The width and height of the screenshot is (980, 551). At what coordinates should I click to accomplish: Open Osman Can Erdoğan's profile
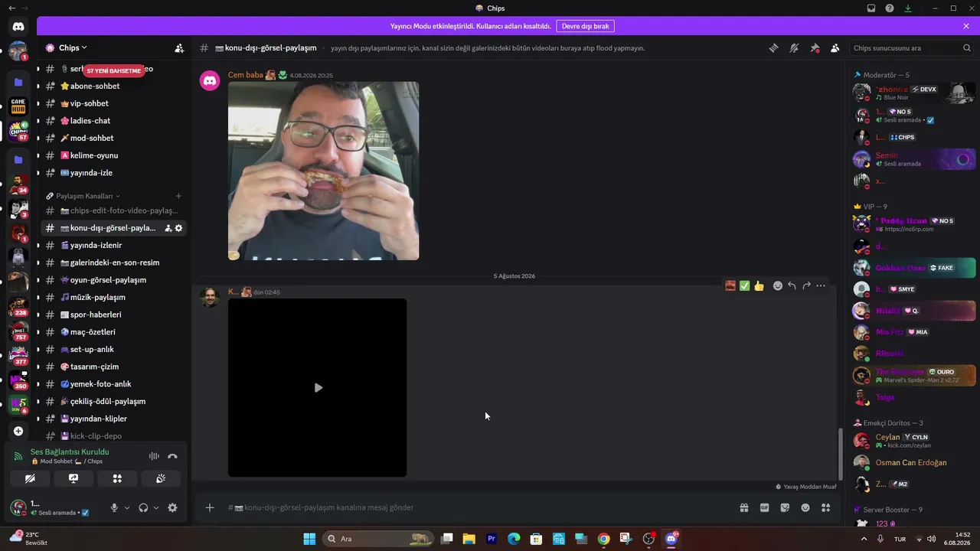[911, 462]
